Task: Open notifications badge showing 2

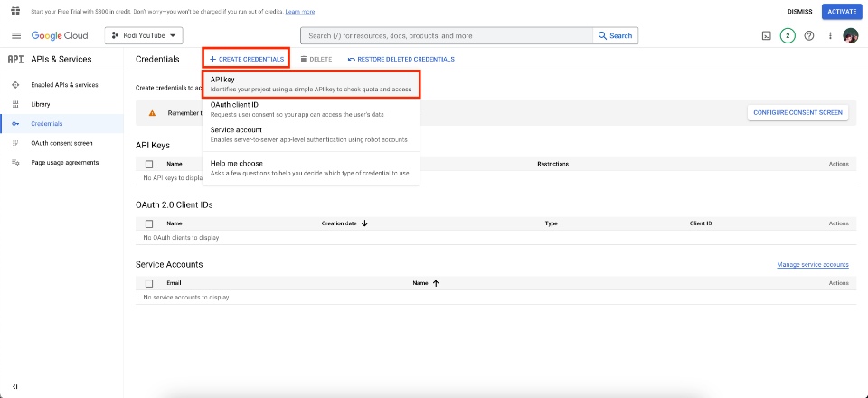Action: tap(788, 35)
